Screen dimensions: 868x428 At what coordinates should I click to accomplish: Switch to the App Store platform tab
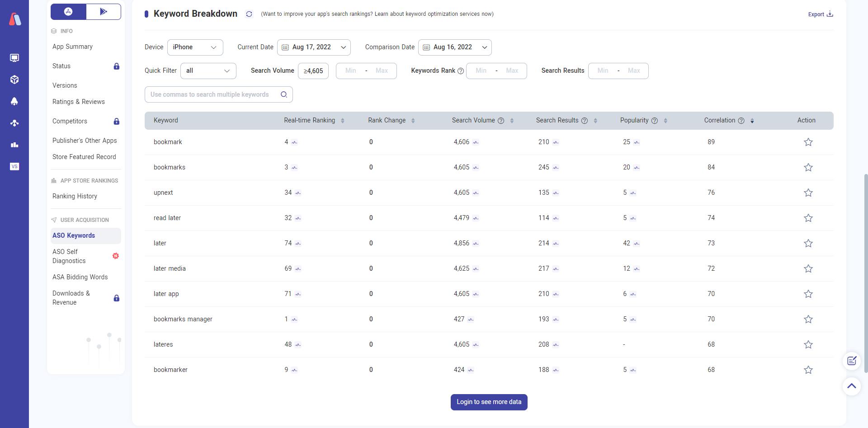(x=68, y=12)
